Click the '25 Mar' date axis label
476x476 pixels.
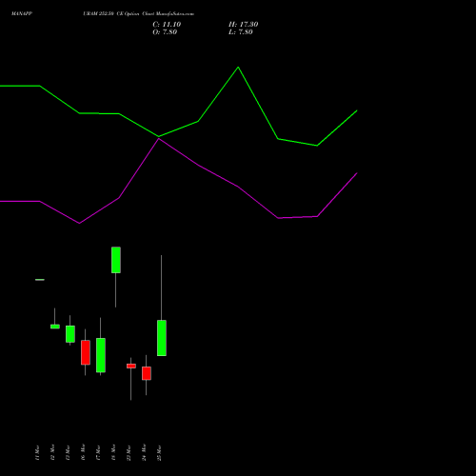click(x=159, y=452)
